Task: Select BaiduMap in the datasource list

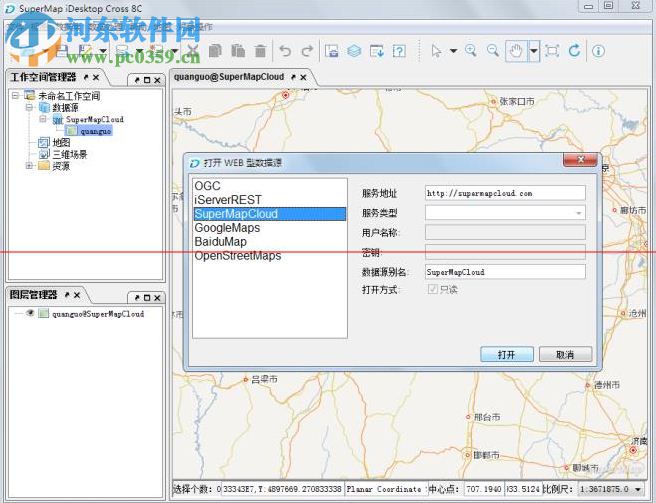Action: click(x=269, y=241)
